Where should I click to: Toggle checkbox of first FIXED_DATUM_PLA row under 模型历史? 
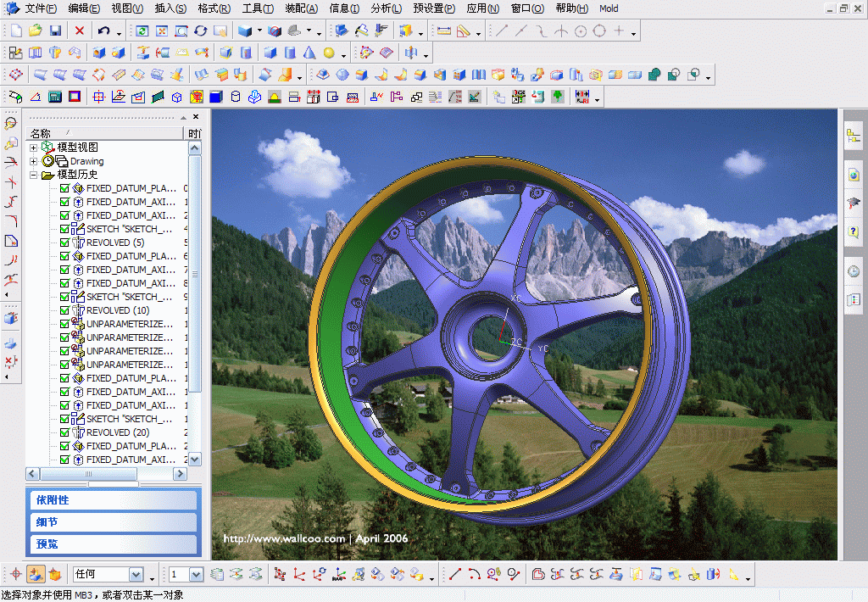(64, 188)
